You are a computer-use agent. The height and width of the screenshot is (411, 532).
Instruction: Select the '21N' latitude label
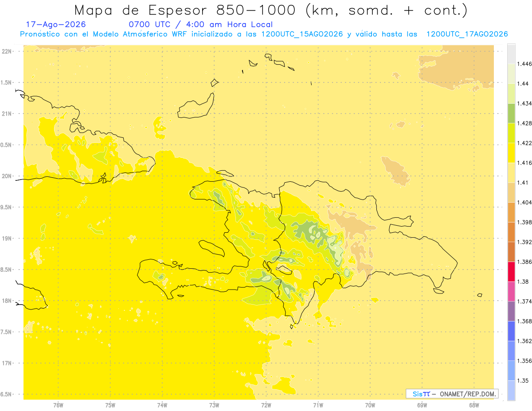[x=8, y=114]
